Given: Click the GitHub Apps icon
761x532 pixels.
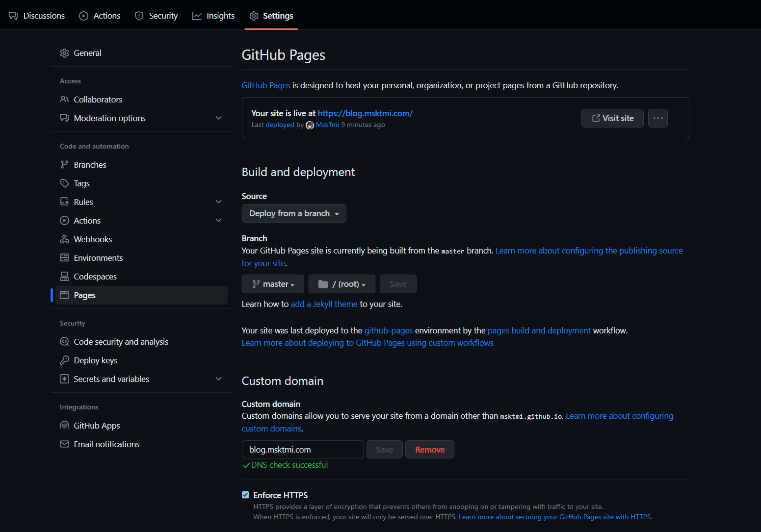Looking at the screenshot, I should pyautogui.click(x=64, y=426).
